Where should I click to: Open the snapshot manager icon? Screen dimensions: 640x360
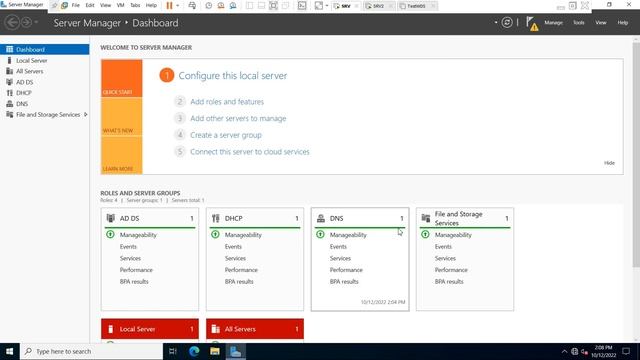pos(233,6)
